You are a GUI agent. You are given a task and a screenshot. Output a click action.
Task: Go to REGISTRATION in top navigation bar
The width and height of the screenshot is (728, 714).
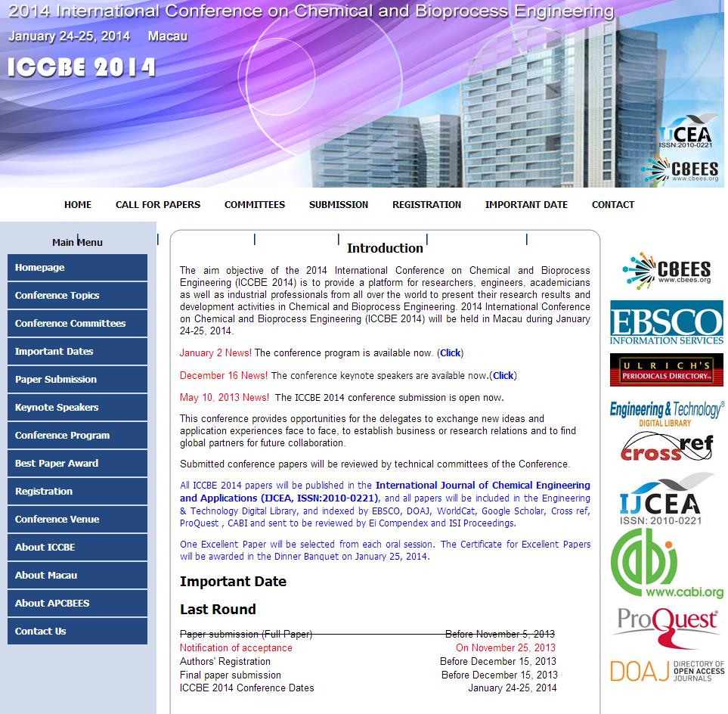426,205
